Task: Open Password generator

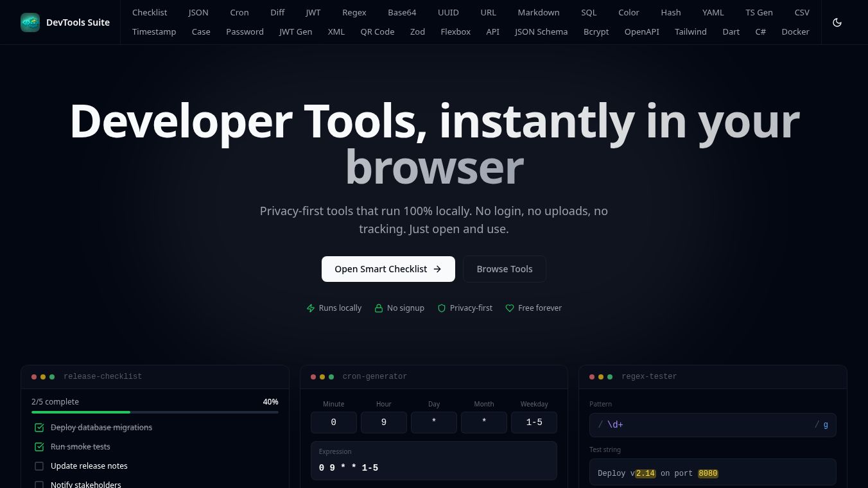Action: pyautogui.click(x=245, y=31)
